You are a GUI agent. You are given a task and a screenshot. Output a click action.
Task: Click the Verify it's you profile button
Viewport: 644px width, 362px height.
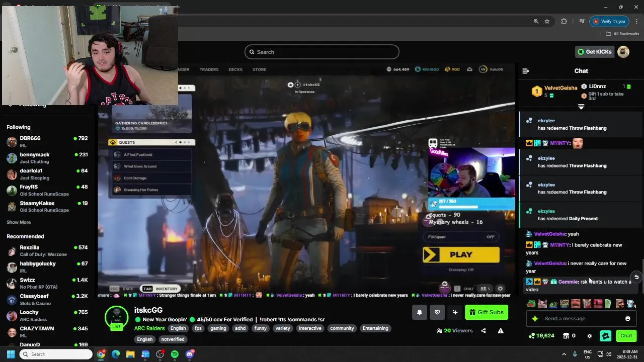tap(609, 21)
